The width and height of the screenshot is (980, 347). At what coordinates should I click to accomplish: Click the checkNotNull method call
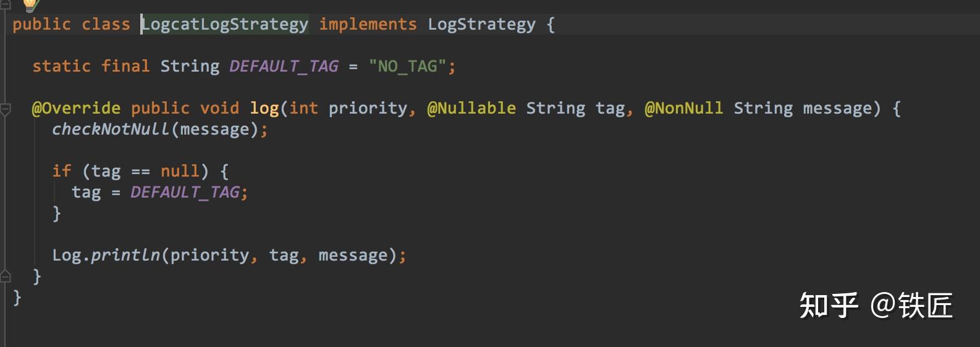pyautogui.click(x=110, y=129)
